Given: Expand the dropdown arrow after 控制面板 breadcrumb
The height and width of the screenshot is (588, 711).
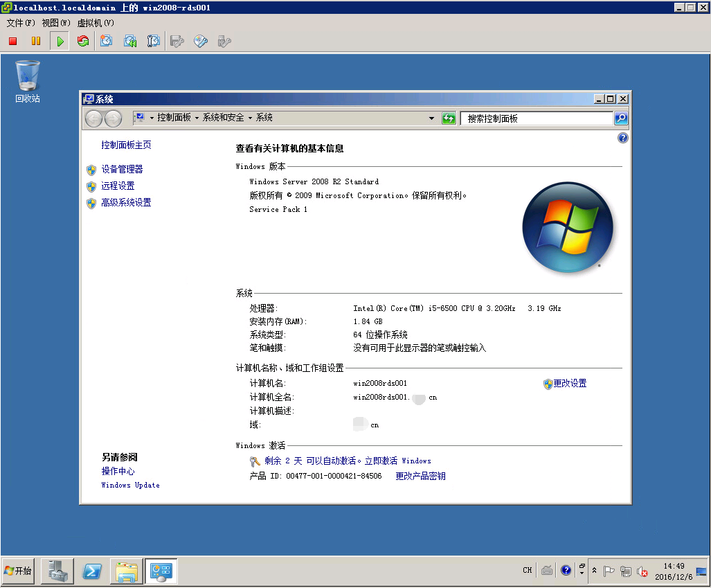Looking at the screenshot, I should coord(197,118).
